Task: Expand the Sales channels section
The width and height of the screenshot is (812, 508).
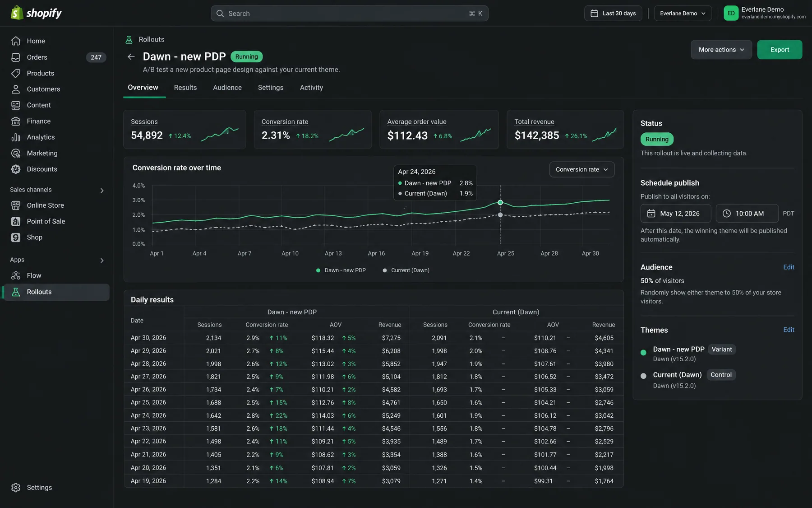Action: (102, 191)
